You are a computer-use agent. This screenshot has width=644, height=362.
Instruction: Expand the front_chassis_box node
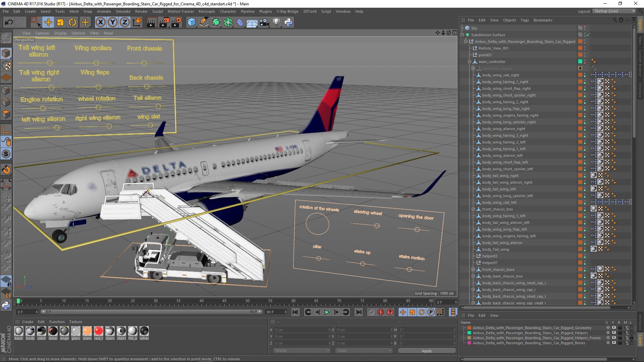pyautogui.click(x=473, y=209)
